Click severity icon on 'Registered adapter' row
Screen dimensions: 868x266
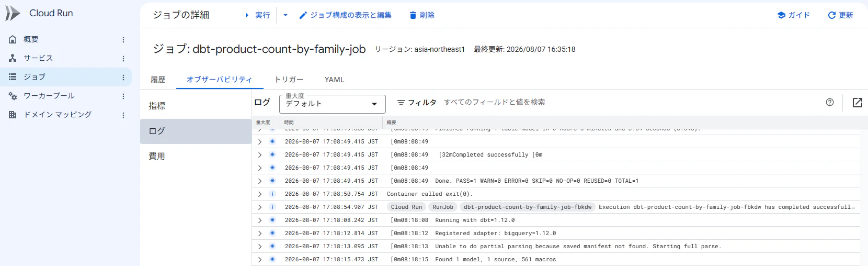[272, 233]
